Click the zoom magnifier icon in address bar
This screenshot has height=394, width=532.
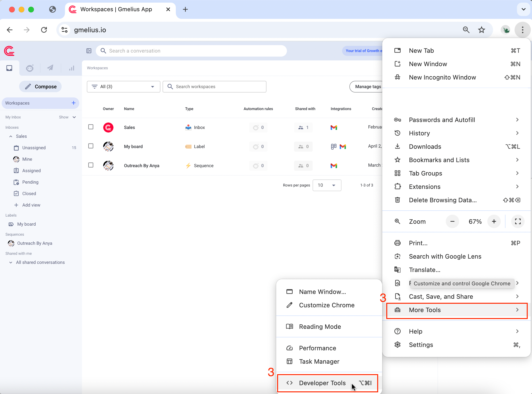(x=466, y=30)
